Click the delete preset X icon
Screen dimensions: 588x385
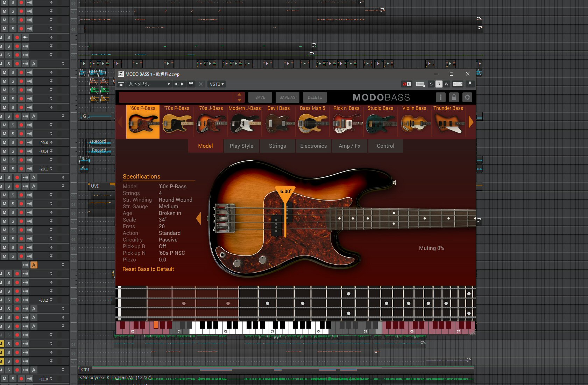[200, 84]
